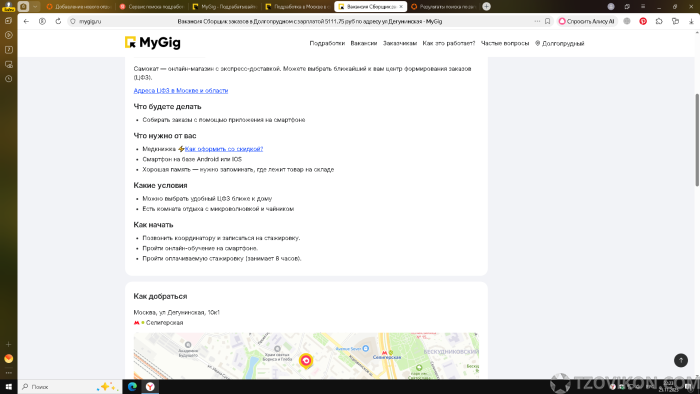Click the address bar URL field

[309, 21]
